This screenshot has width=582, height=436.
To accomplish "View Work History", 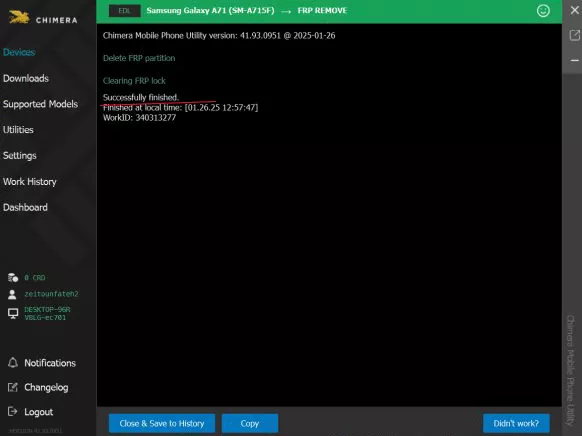I will pos(30,182).
